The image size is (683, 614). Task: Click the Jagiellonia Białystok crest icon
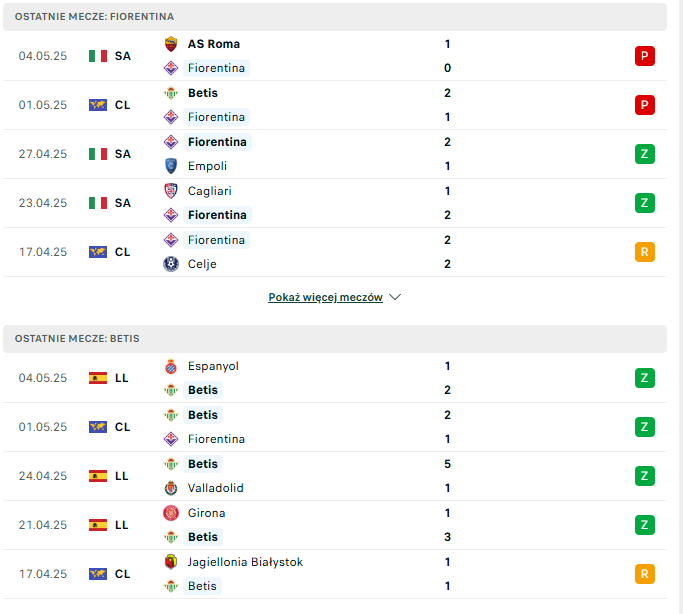[171, 562]
